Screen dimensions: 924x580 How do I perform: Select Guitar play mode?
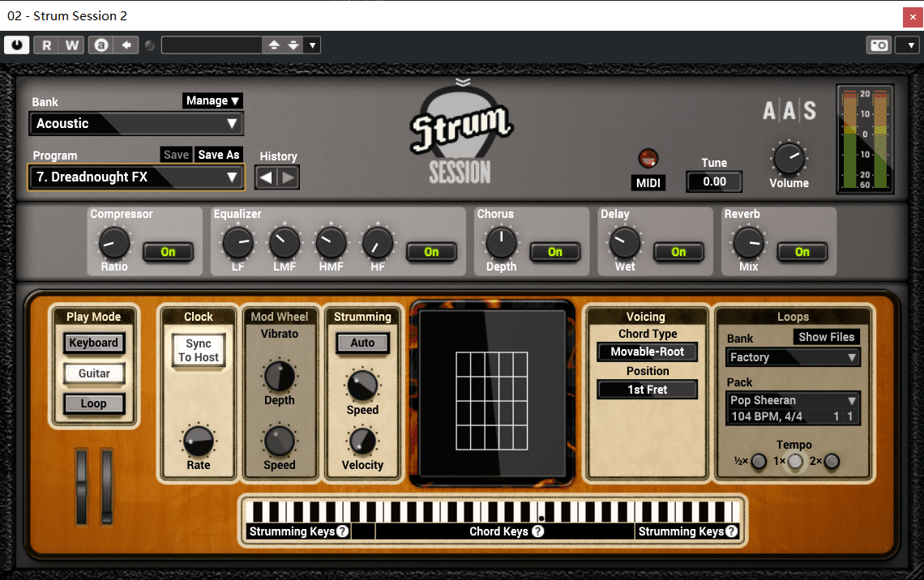(x=94, y=373)
